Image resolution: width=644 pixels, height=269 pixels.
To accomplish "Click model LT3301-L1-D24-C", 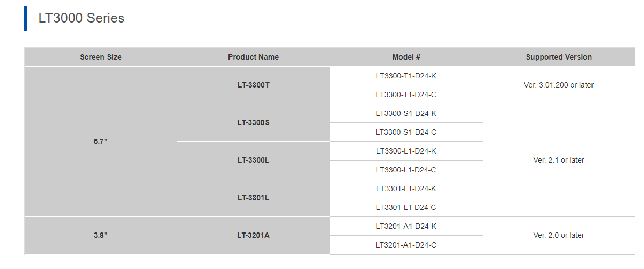I will point(406,207).
